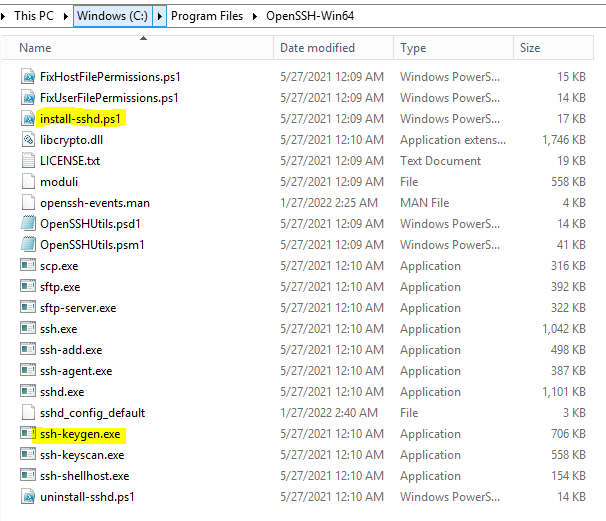Click the ssh-agent.exe application icon

click(x=28, y=370)
